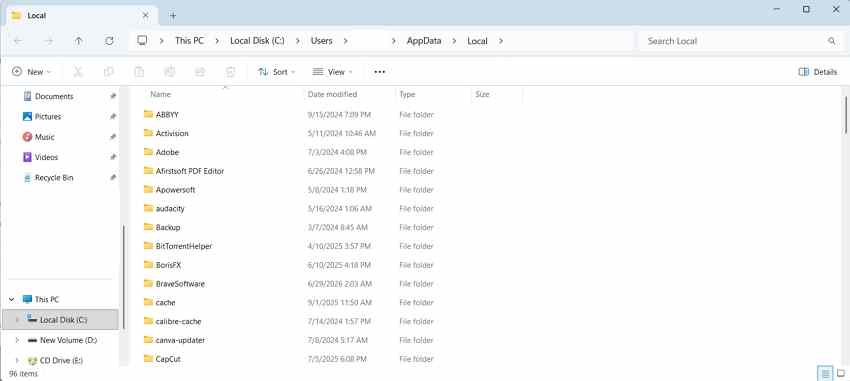Open Pictures in the sidebar

click(48, 117)
